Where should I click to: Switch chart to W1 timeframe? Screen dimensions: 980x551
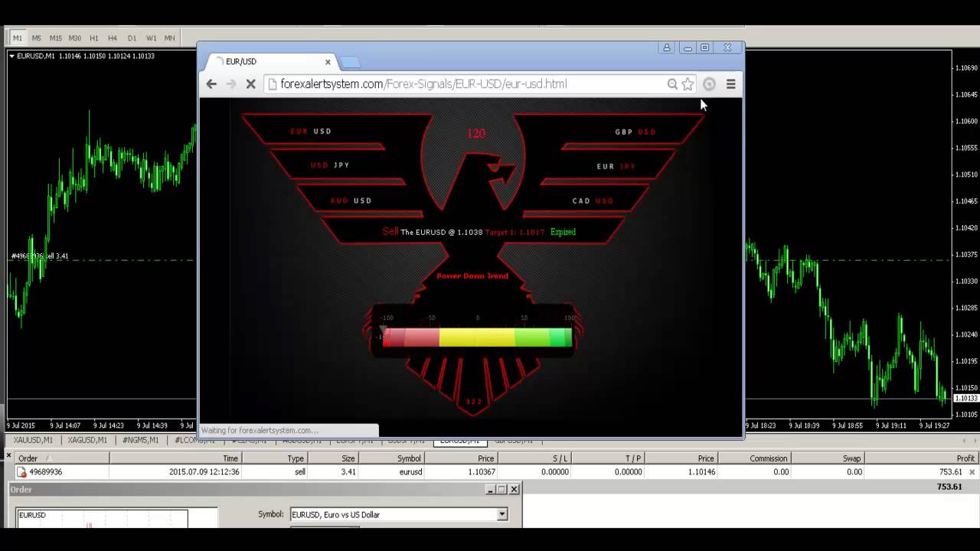[151, 37]
